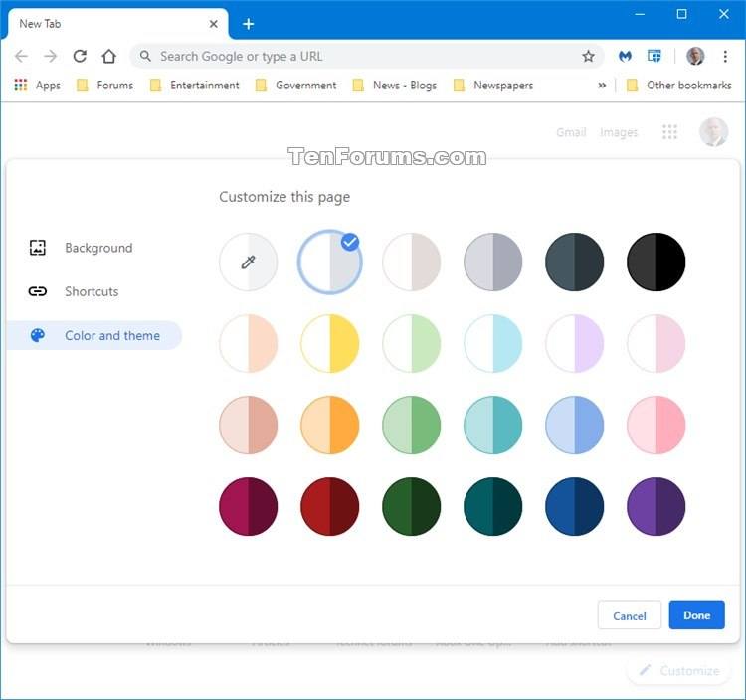Close the New Tab tab
The image size is (746, 700).
[x=214, y=24]
